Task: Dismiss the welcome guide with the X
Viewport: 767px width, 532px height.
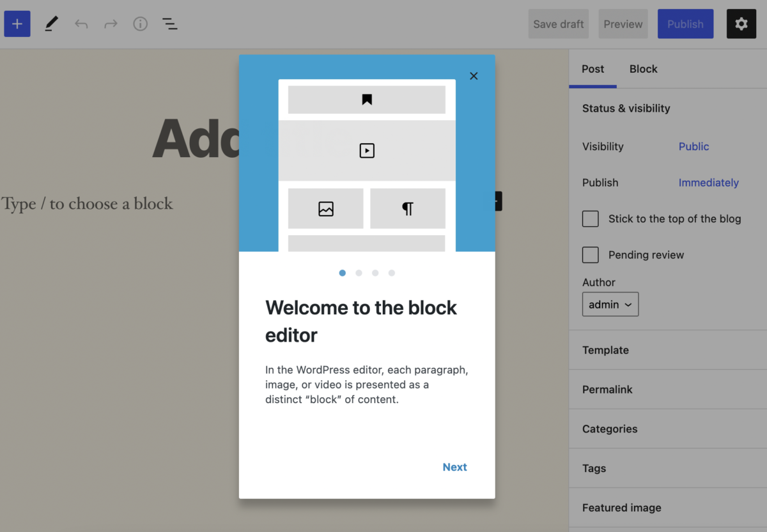Action: pyautogui.click(x=474, y=75)
